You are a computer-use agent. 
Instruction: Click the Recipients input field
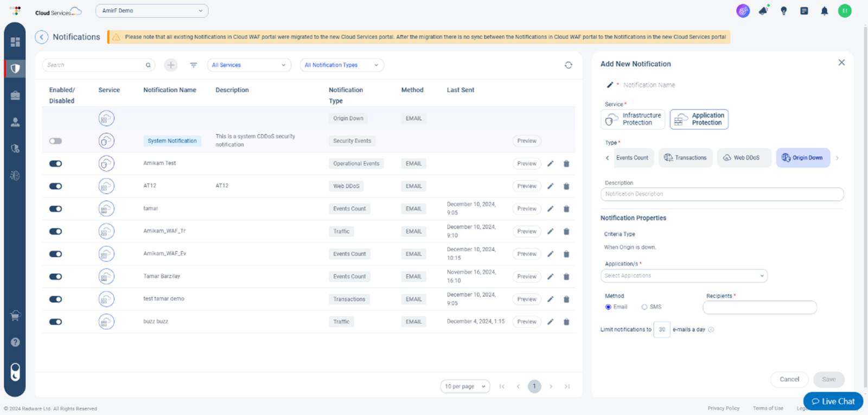pyautogui.click(x=759, y=308)
